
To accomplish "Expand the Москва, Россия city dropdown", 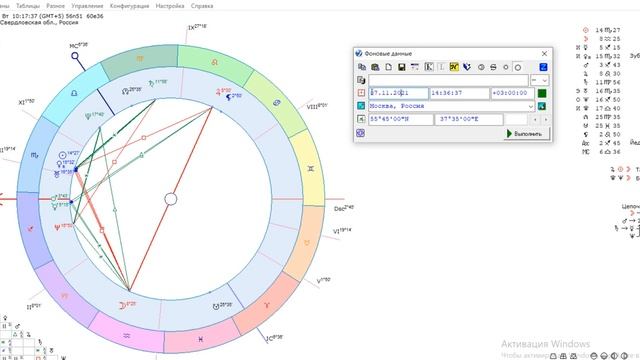I will click(x=530, y=106).
